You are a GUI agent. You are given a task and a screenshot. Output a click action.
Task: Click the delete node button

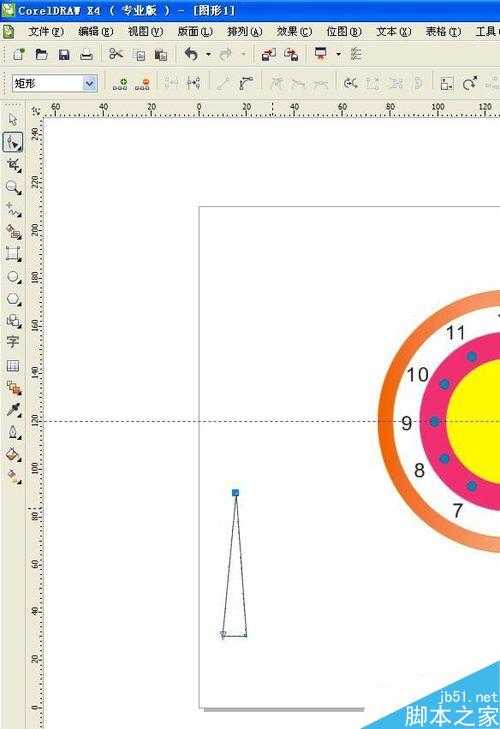pos(142,84)
